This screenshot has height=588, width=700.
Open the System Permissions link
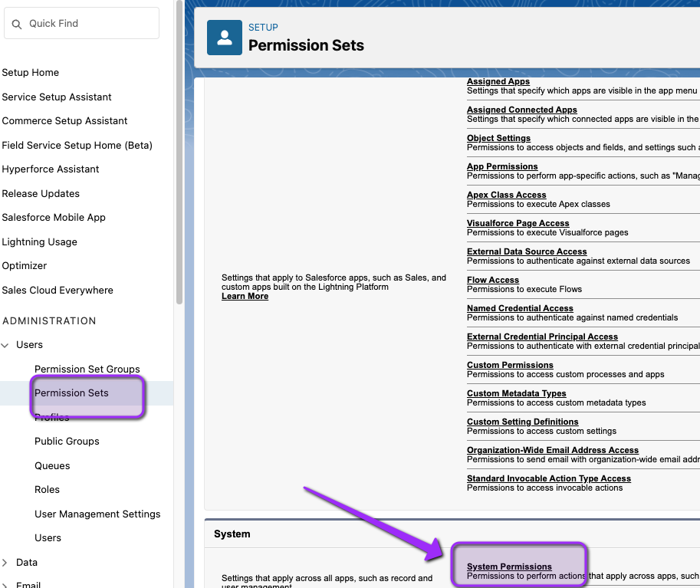[509, 567]
